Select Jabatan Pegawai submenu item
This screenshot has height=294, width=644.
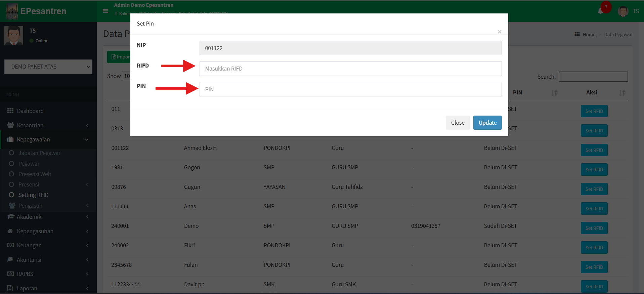click(x=39, y=153)
